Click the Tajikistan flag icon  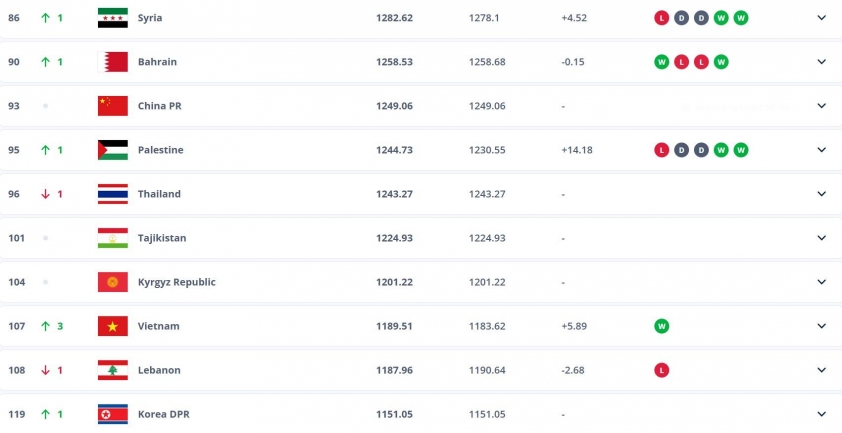112,238
